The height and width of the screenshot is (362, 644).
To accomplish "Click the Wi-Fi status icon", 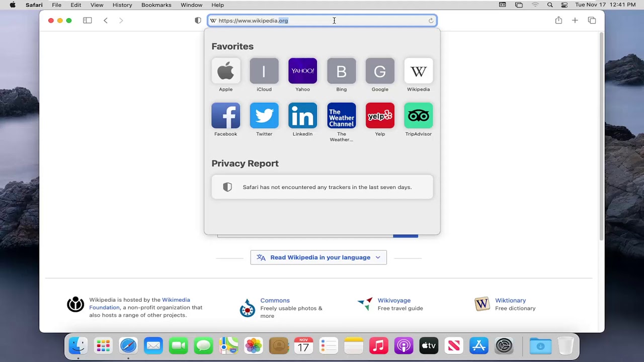I will tap(535, 5).
